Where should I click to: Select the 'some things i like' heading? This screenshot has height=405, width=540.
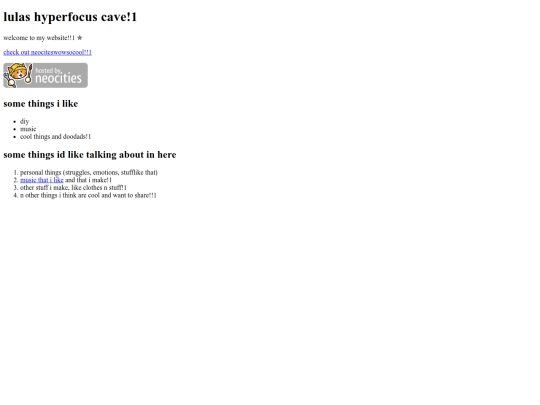(41, 104)
